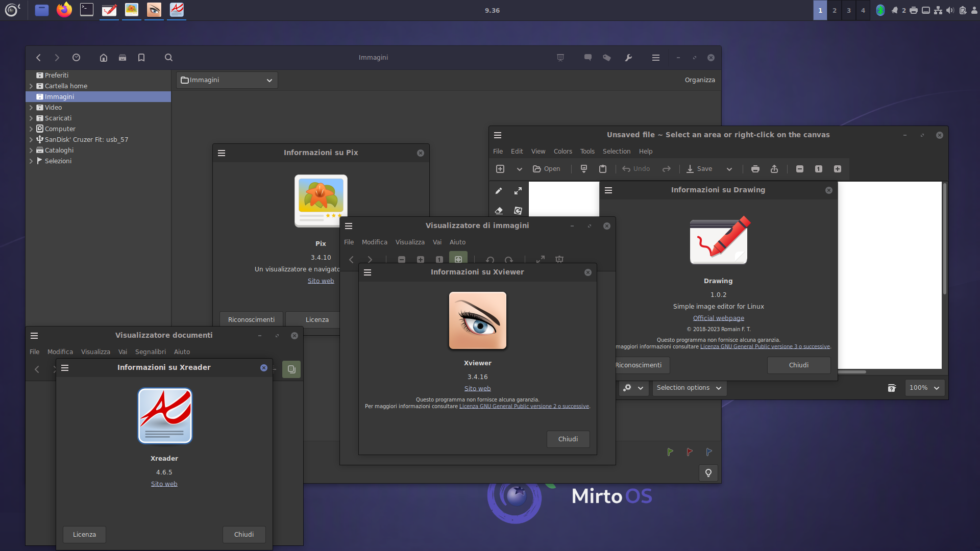This screenshot has height=551, width=980.
Task: Click Chiudi in Informazioni su Drawing
Action: pyautogui.click(x=799, y=365)
